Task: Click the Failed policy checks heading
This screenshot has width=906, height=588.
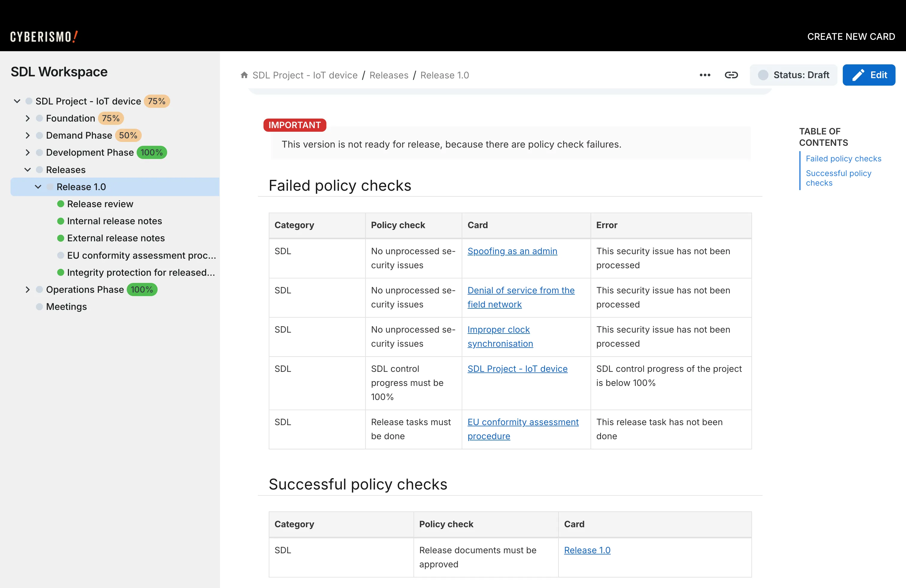Action: 339,185
